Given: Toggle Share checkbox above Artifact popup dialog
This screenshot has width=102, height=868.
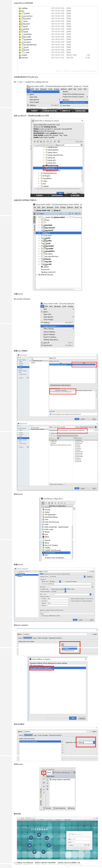Looking at the screenshot, I should click(92, 634).
